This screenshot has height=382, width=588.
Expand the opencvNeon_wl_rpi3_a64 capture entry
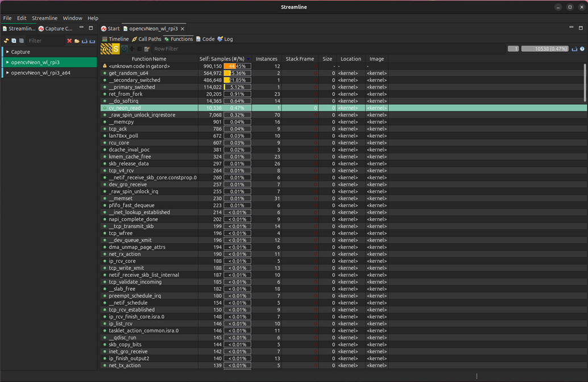(7, 73)
